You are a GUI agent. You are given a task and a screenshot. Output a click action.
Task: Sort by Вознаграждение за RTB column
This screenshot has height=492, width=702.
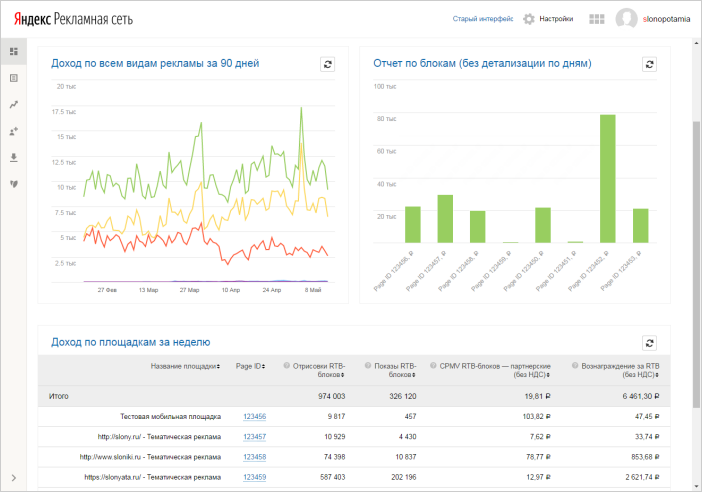621,370
